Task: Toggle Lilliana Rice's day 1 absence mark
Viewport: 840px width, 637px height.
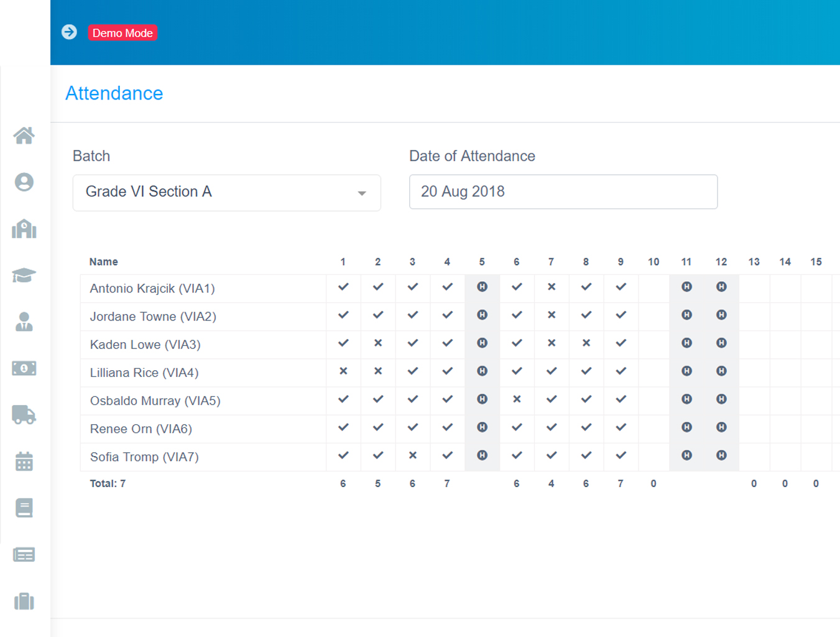Action: (x=343, y=371)
